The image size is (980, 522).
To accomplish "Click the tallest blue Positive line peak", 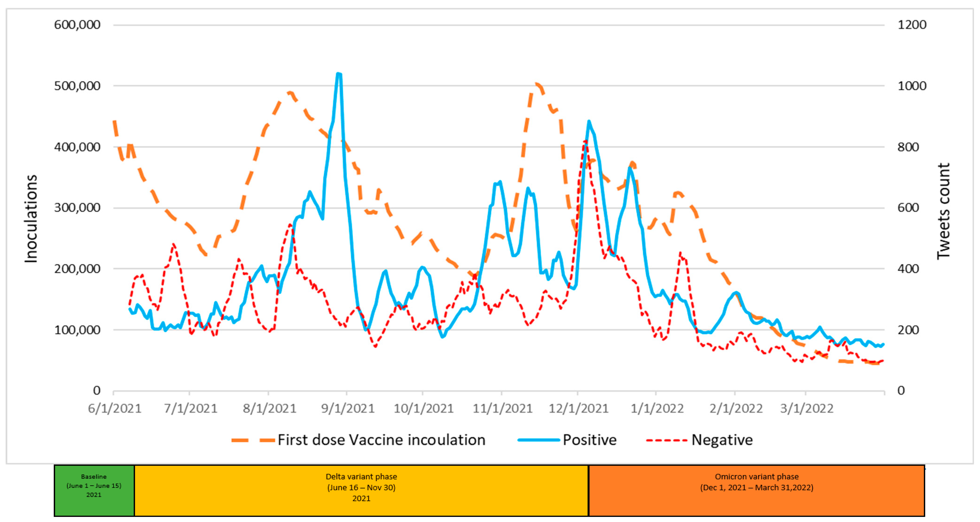I will 339,74.
